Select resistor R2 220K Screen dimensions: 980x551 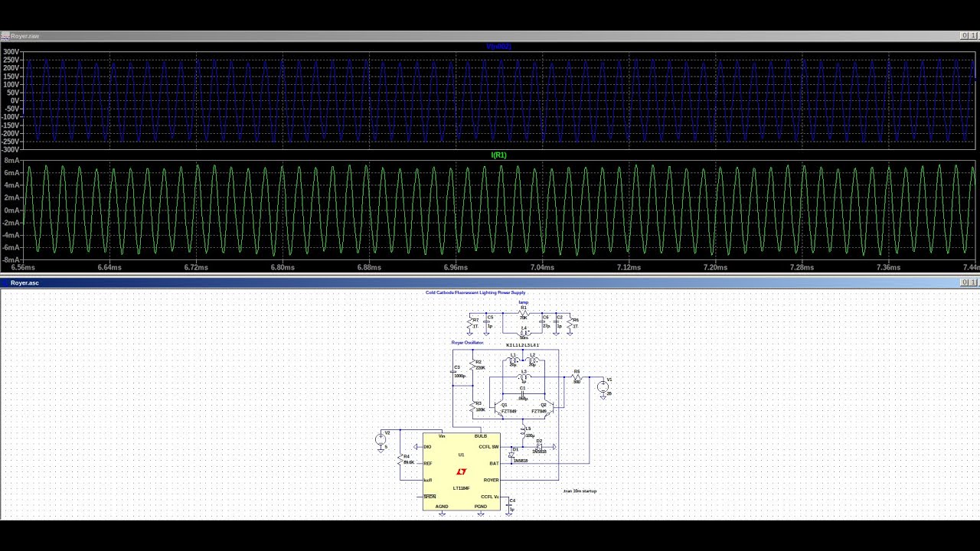click(x=472, y=365)
